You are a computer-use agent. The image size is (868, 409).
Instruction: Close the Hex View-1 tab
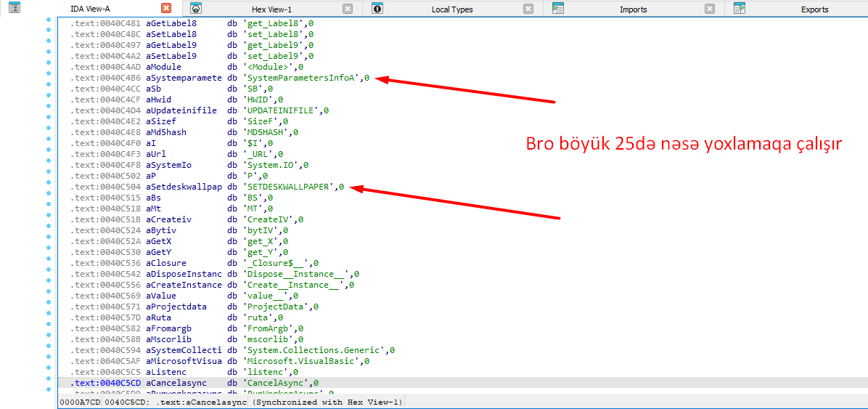348,9
